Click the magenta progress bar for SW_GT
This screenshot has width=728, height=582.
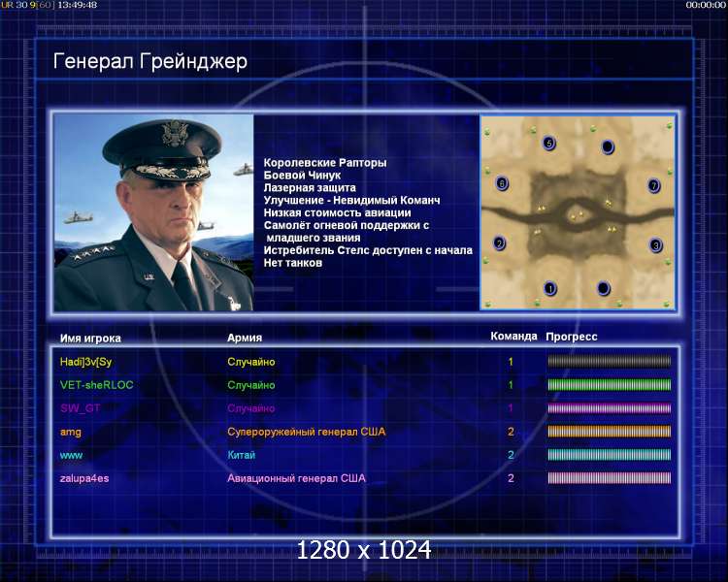pyautogui.click(x=610, y=408)
